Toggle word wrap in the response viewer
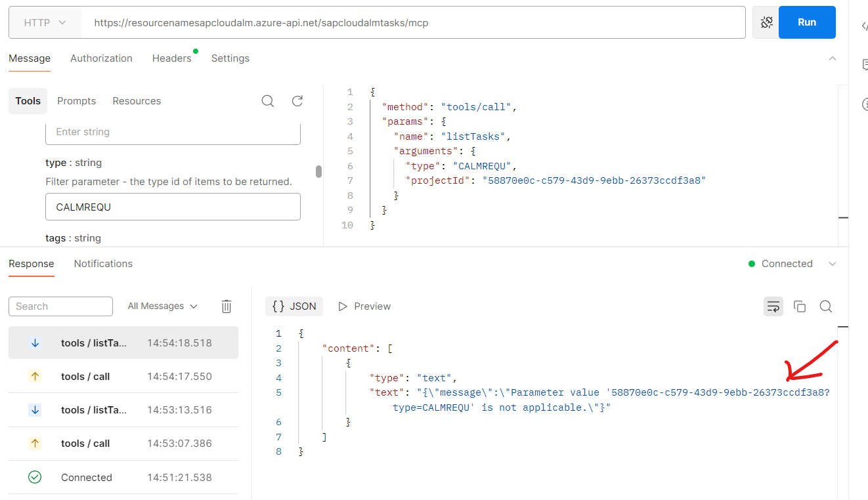Screen dimensions: 868x500 click(773, 306)
